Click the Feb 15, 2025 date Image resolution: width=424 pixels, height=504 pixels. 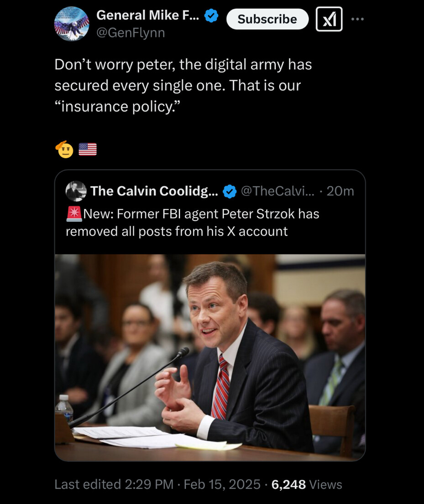coord(222,484)
